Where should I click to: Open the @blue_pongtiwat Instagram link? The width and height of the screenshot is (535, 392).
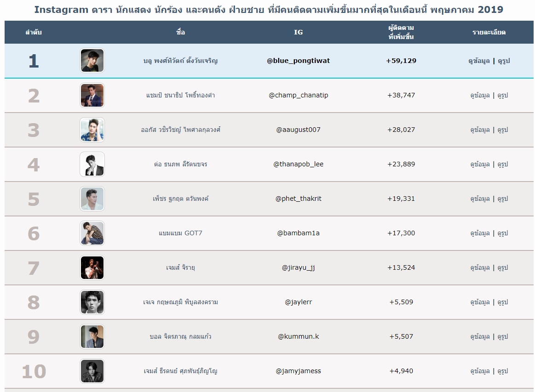point(298,61)
